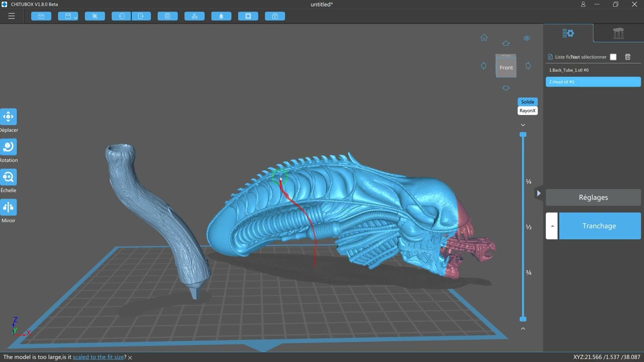Viewport: 644px width, 362px height.
Task: Switch to the supports pillar tab
Action: 618,33
